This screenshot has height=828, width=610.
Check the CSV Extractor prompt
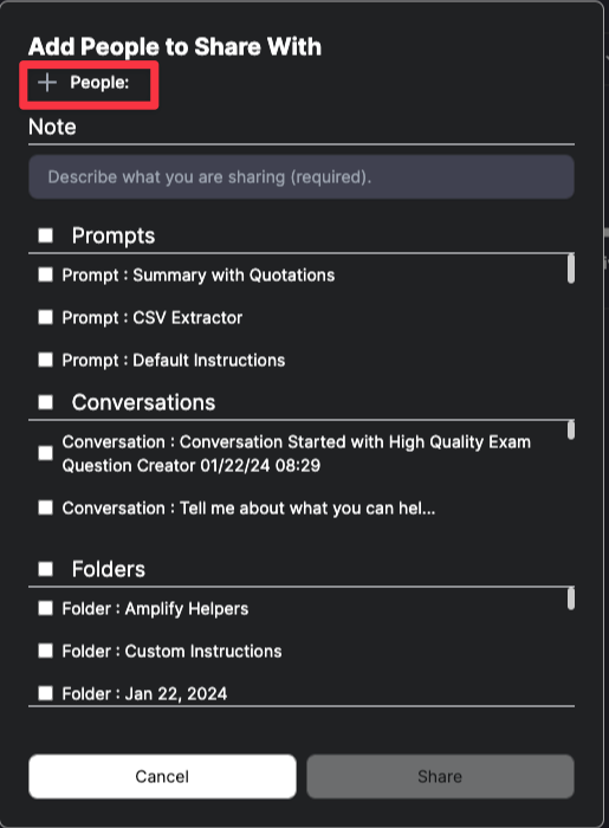click(x=45, y=317)
